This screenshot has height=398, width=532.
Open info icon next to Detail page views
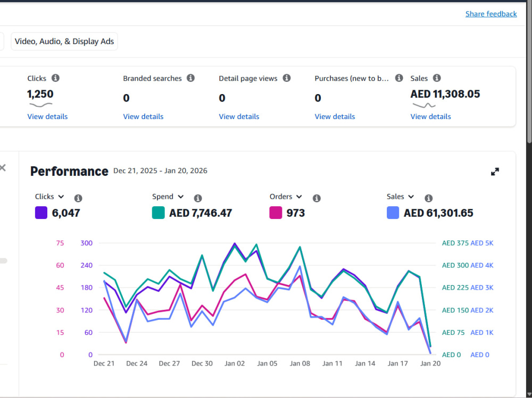pyautogui.click(x=287, y=78)
